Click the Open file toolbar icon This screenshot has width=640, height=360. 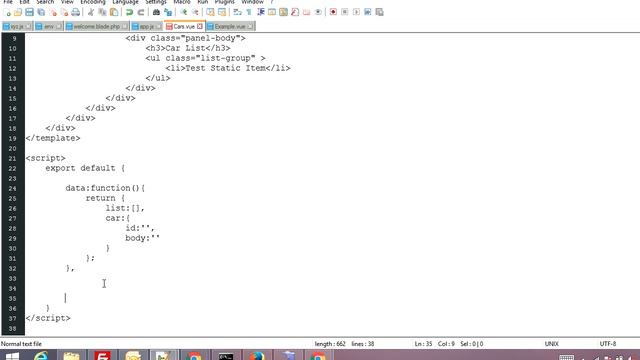point(18,12)
